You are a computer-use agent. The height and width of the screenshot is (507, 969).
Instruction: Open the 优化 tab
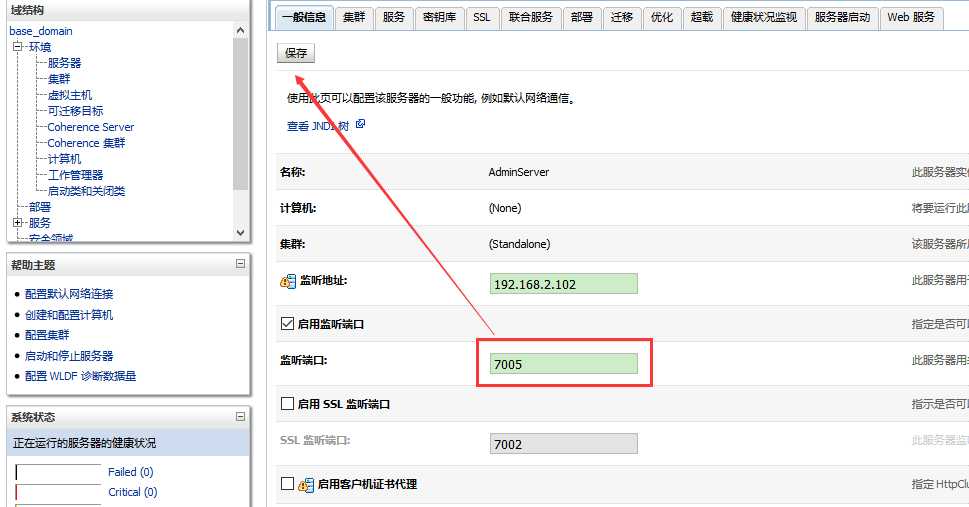pos(662,18)
